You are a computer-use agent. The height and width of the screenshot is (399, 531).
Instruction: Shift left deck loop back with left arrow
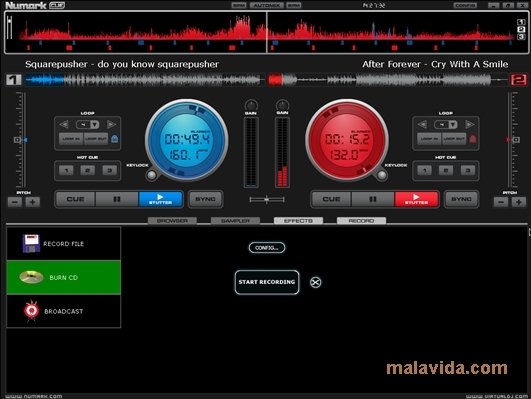coord(64,125)
